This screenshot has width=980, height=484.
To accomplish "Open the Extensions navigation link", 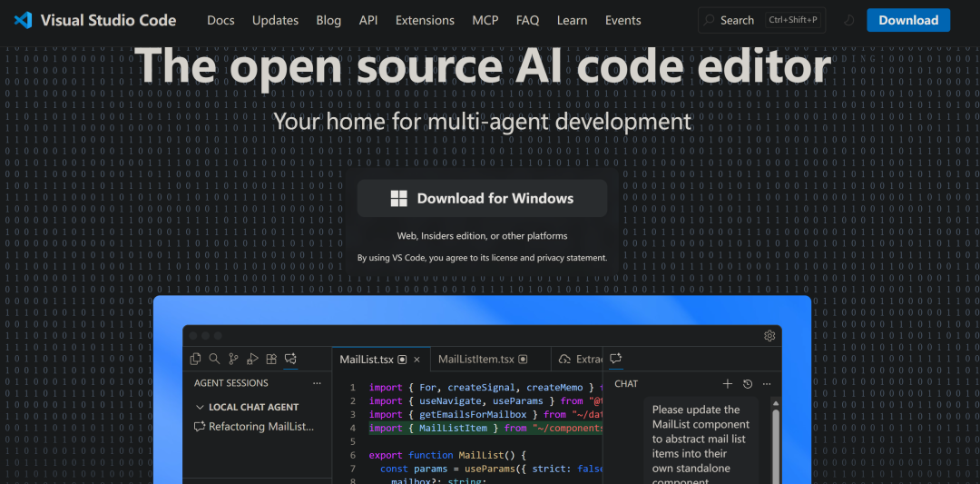I will click(425, 21).
